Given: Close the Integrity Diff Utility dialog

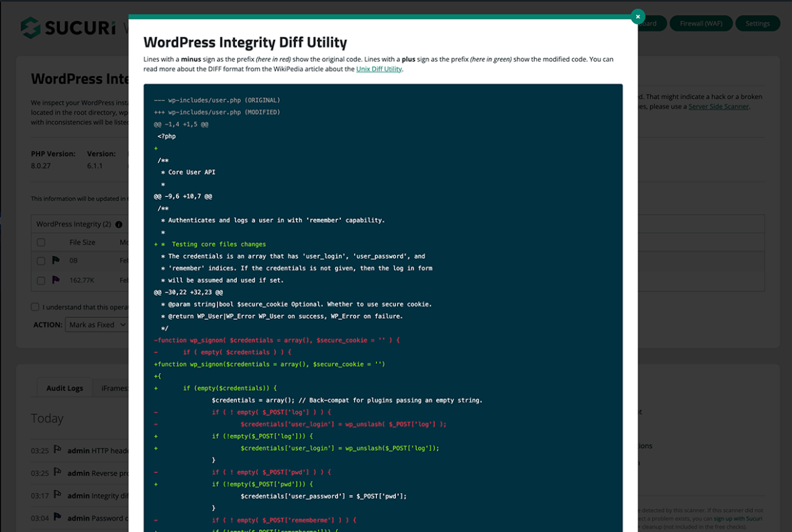Looking at the screenshot, I should 638,16.
